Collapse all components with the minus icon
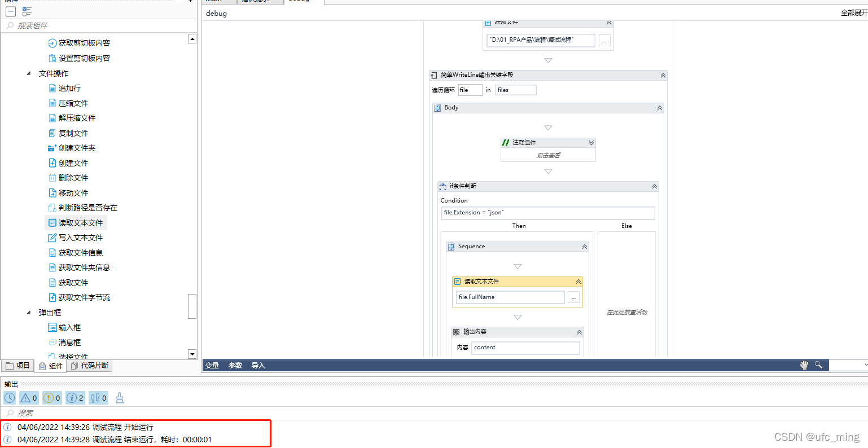The width and height of the screenshot is (868, 448). click(11, 11)
